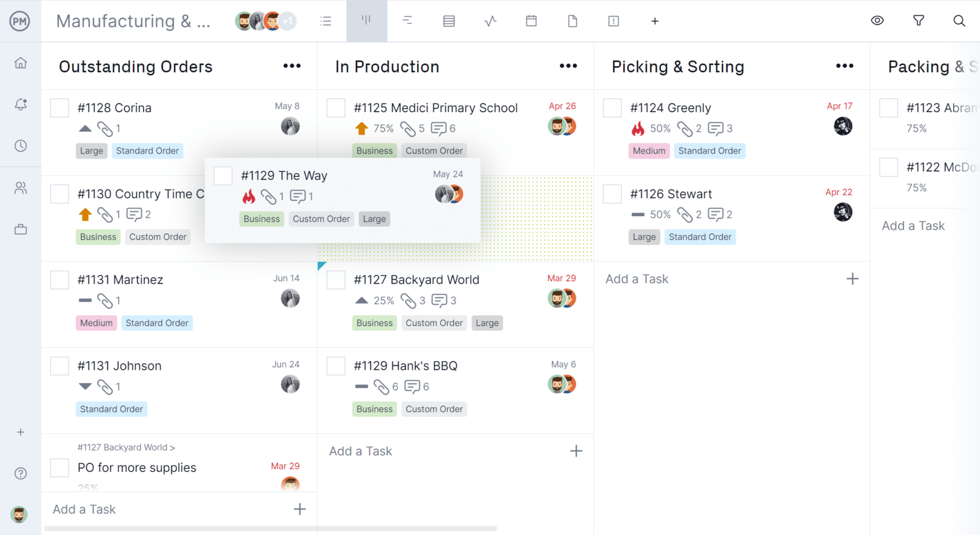This screenshot has height=535, width=980.
Task: Add a new view with the plus tab
Action: pyautogui.click(x=655, y=20)
